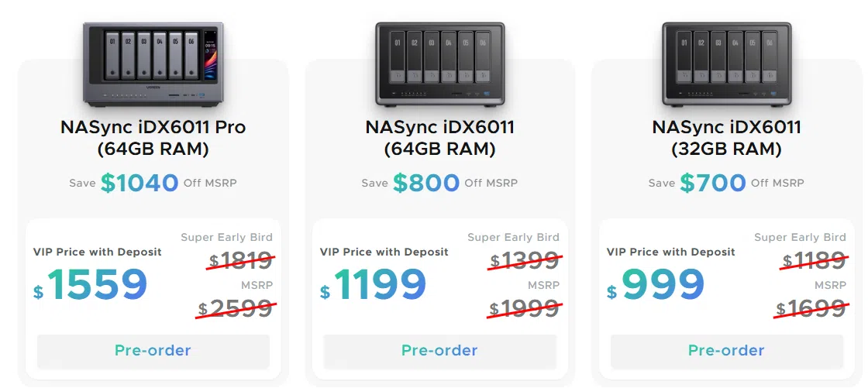Select the NASync iDX6011 Pro (64GB RAM) title
Screen dimensions: 868x388
(x=153, y=138)
